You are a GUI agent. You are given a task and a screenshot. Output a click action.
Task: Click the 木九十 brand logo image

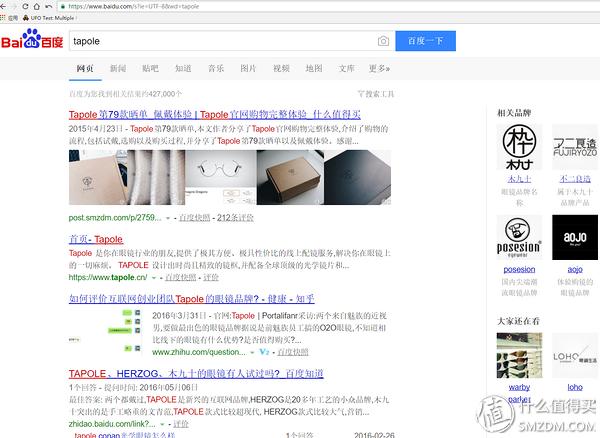pyautogui.click(x=519, y=147)
